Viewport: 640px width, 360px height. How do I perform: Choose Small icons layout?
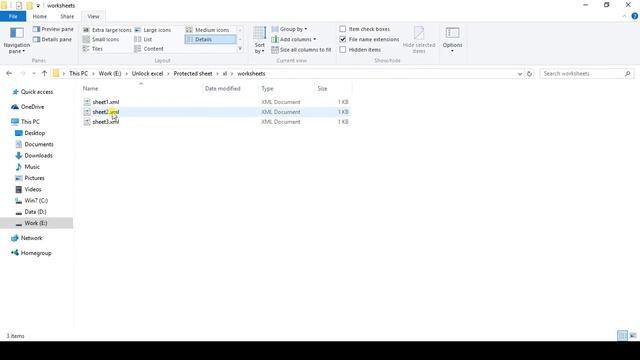click(101, 40)
